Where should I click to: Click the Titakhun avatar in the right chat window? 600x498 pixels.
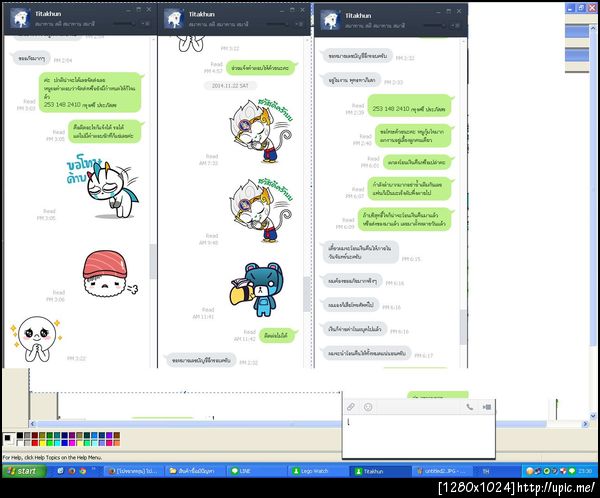[x=330, y=20]
